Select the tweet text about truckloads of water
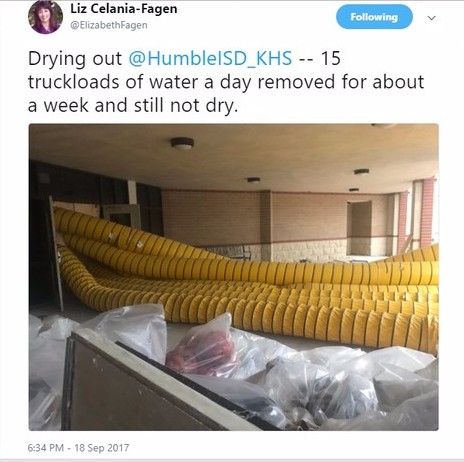The image size is (464, 462). click(x=226, y=82)
